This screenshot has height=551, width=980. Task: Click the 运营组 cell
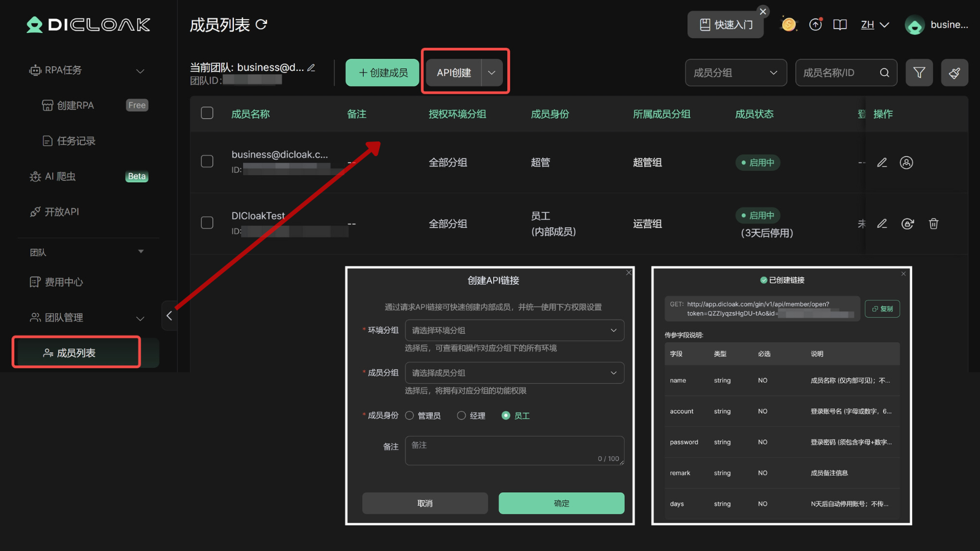(647, 223)
